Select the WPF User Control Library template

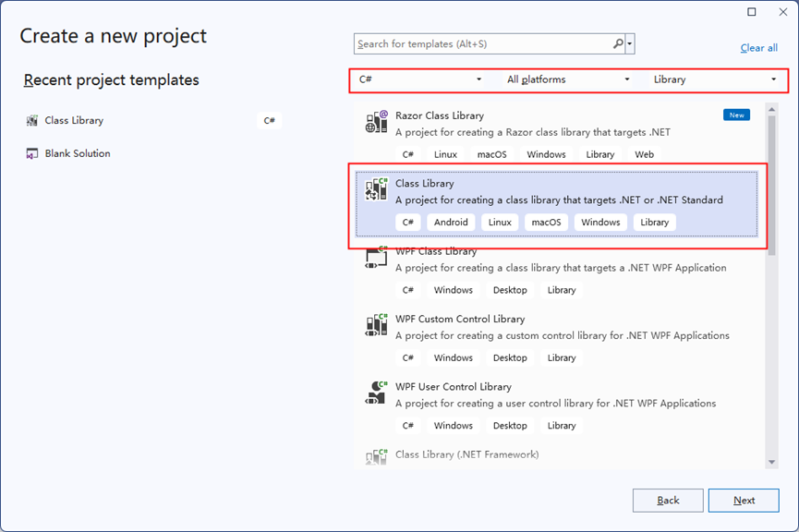(556, 406)
